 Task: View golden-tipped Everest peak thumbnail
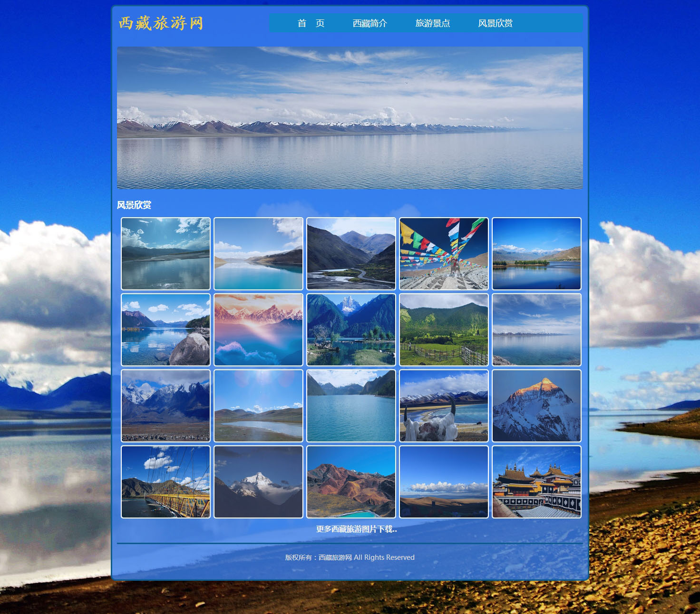(536, 406)
